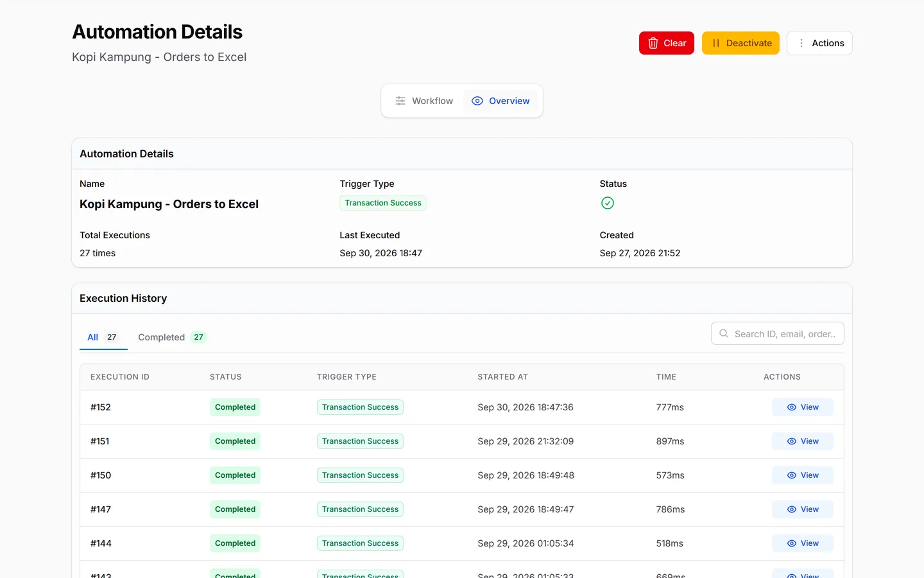The width and height of the screenshot is (924, 578).
Task: Click execution ID #152
Action: click(x=101, y=407)
